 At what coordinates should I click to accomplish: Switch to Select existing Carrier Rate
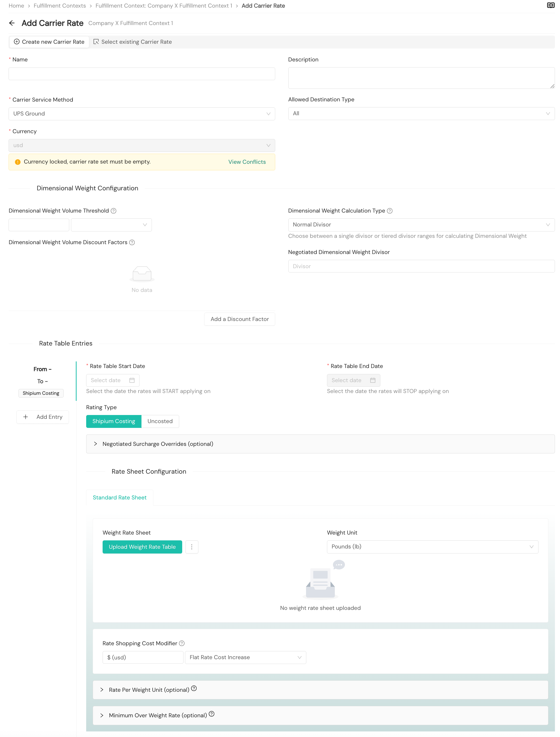[x=133, y=42]
